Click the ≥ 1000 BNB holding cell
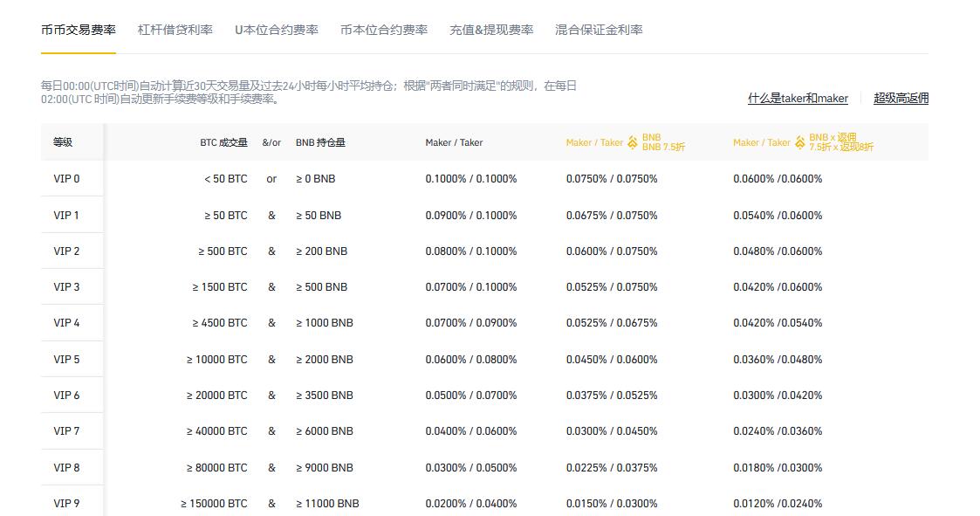Screen dimensions: 980x516 coord(325,323)
